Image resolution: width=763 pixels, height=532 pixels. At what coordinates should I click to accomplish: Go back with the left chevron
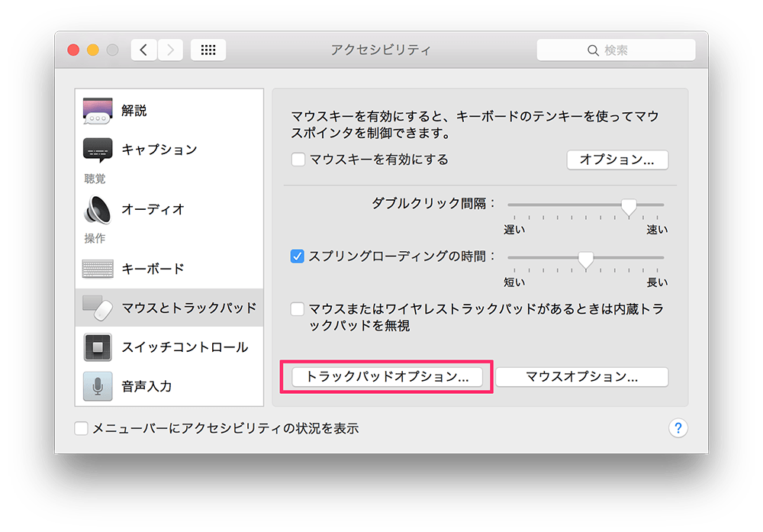click(x=144, y=50)
